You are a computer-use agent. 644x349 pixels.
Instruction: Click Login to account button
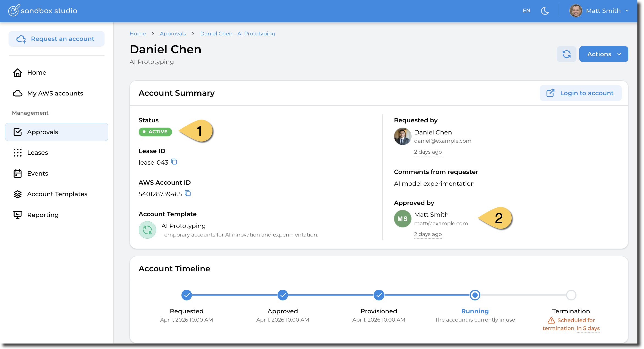580,93
